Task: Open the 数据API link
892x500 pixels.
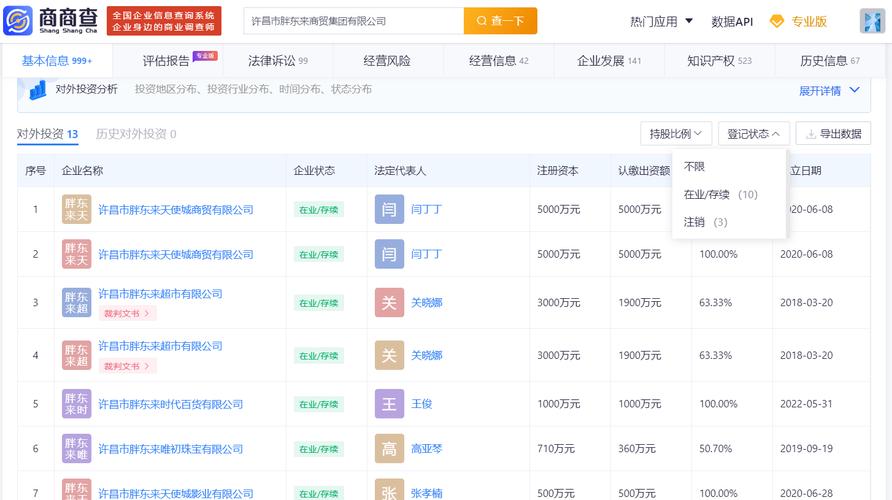Action: coord(732,22)
